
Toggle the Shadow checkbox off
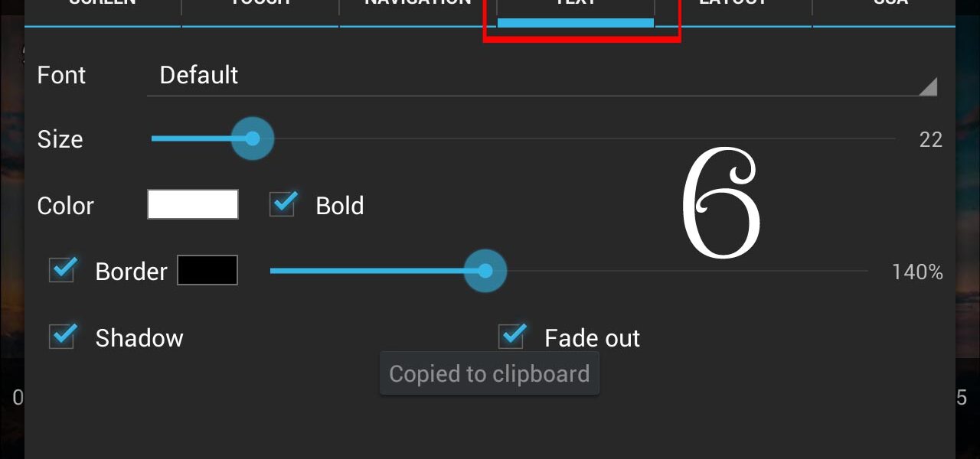[63, 337]
